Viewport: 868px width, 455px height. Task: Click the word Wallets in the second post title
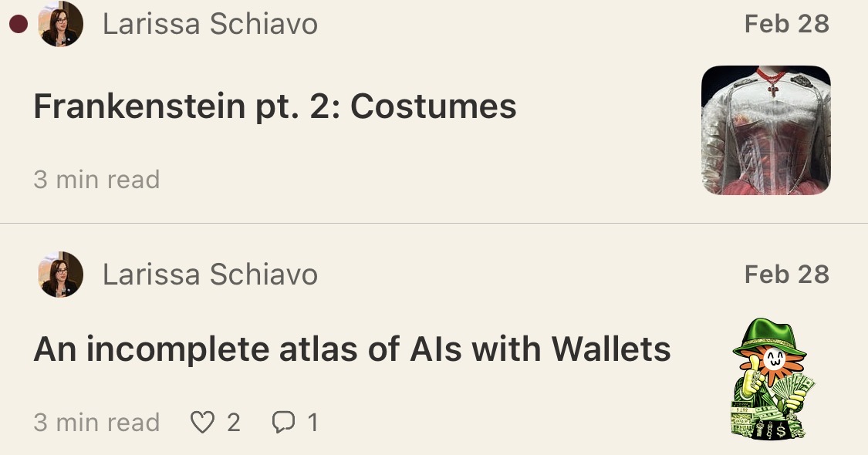610,350
